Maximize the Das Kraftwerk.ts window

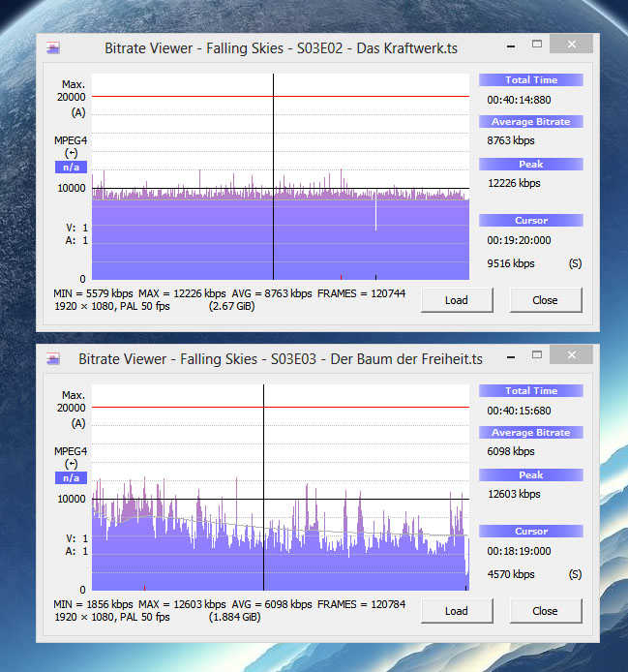click(x=537, y=45)
